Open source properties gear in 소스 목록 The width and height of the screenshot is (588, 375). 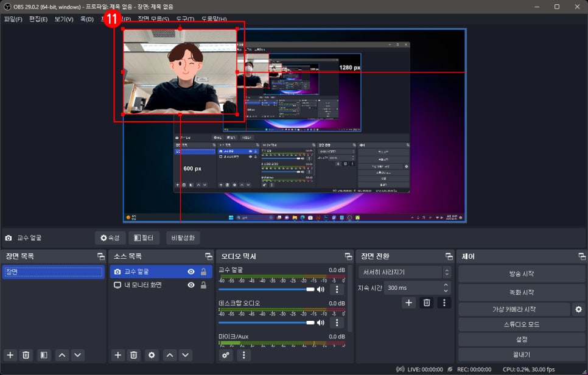(152, 355)
